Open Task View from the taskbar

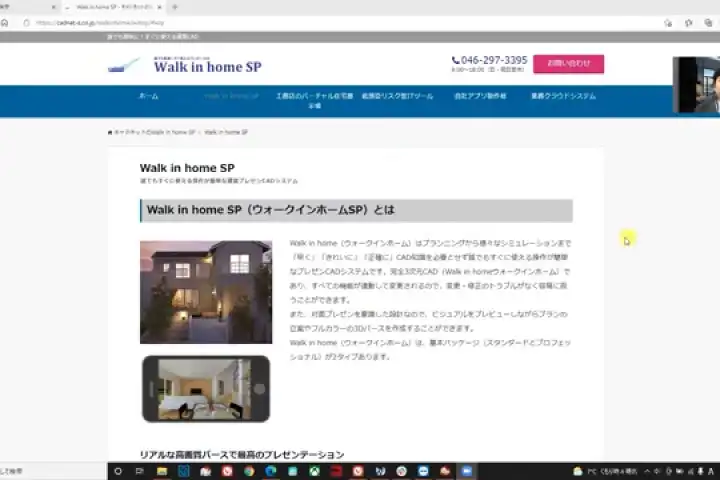click(x=140, y=471)
